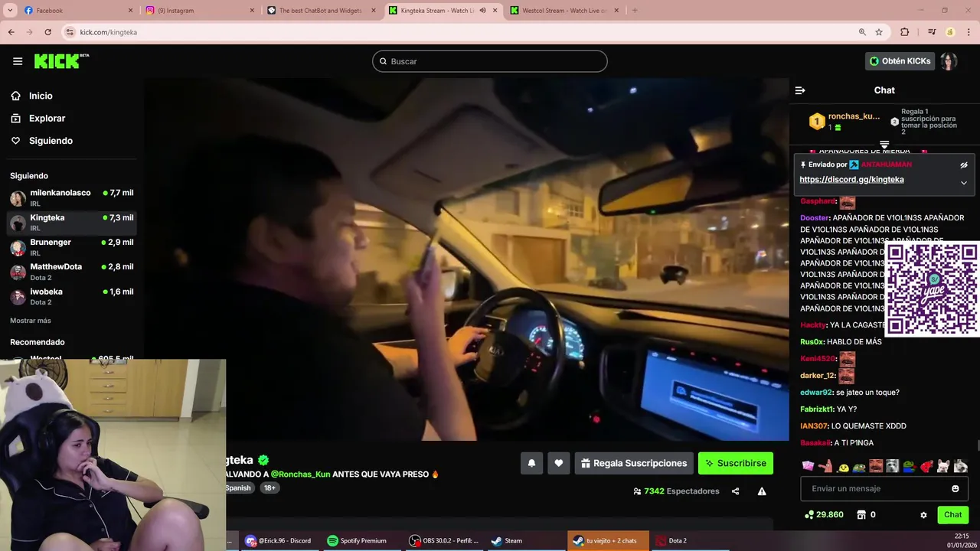Insert the Patrick star pointing emote
This screenshot has width=980, height=551.
tap(825, 466)
